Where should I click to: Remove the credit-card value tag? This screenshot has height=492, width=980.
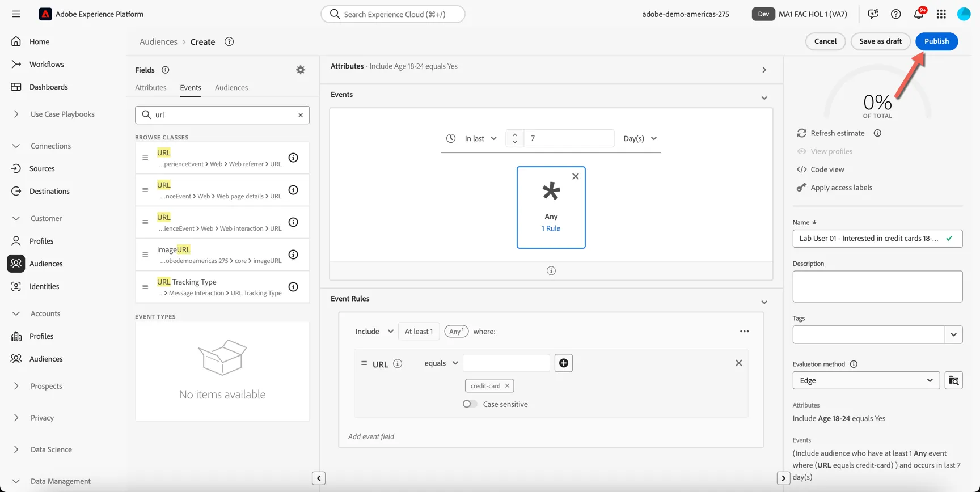(x=507, y=386)
